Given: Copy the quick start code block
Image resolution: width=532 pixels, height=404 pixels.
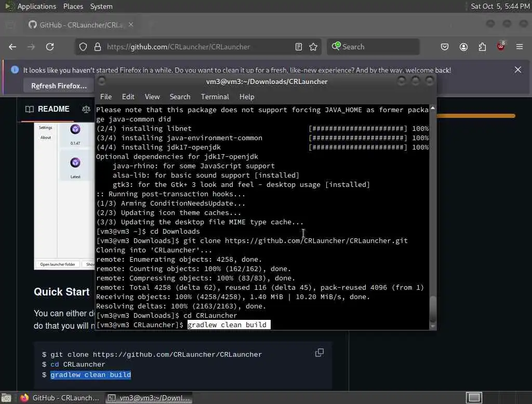Looking at the screenshot, I should pos(320,353).
